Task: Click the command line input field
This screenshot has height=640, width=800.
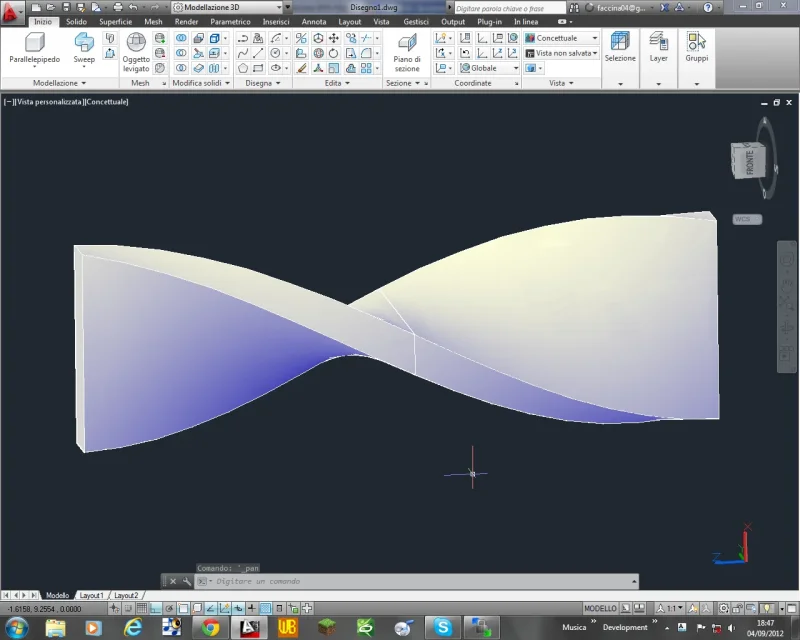Action: tap(400, 581)
